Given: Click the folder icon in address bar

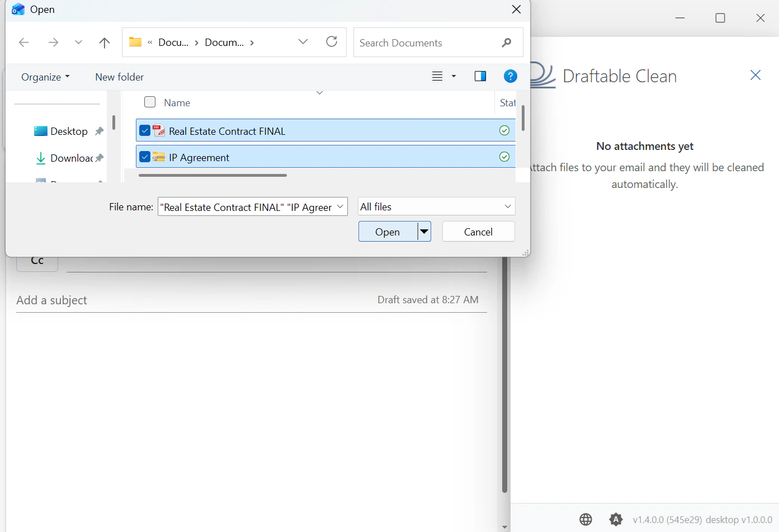Looking at the screenshot, I should click(x=135, y=42).
